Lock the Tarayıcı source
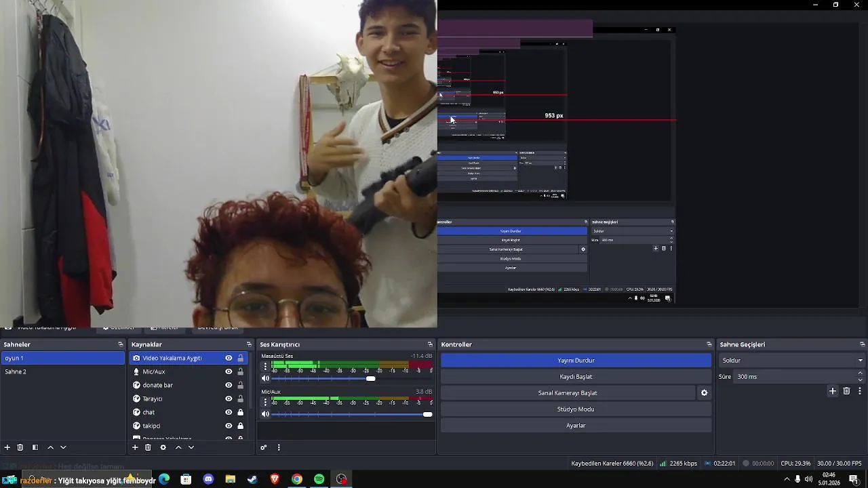Viewport: 868px width, 488px height. (x=240, y=399)
